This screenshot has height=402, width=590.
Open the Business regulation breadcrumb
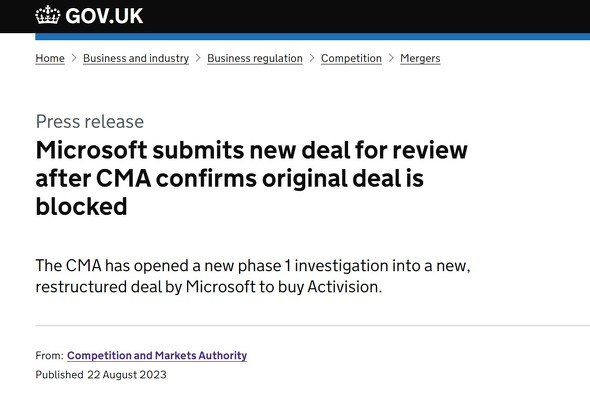coord(255,58)
